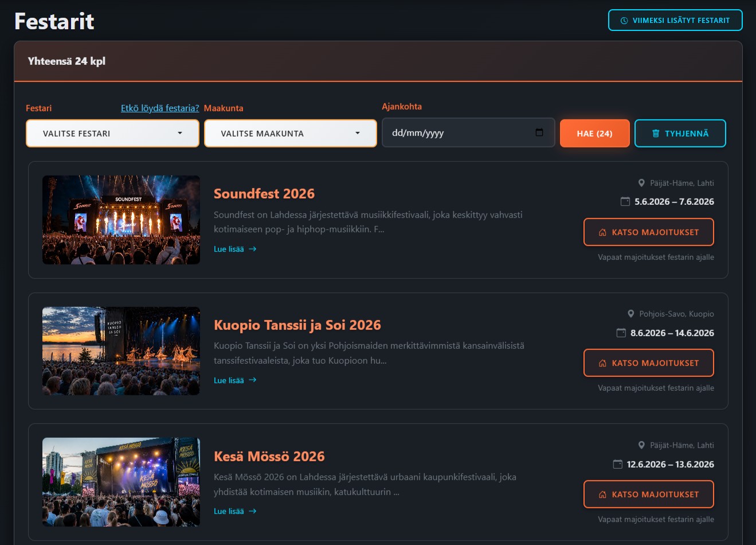
Task: Click the location pin icon for Kesä Mössö 2026
Action: click(x=641, y=445)
